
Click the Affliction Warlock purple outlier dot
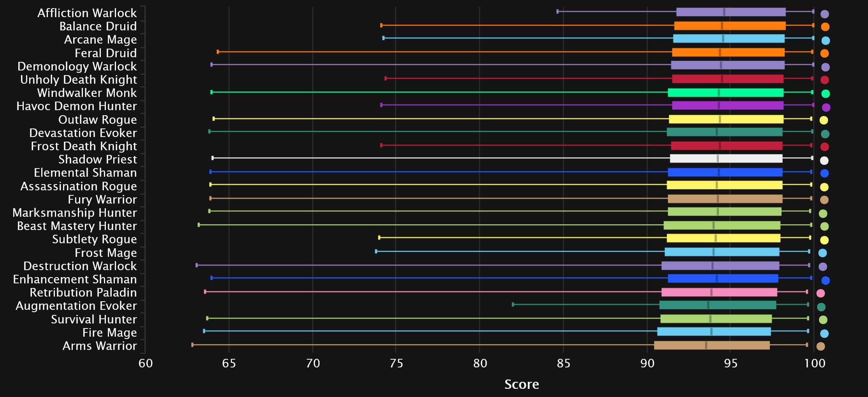pos(824,14)
